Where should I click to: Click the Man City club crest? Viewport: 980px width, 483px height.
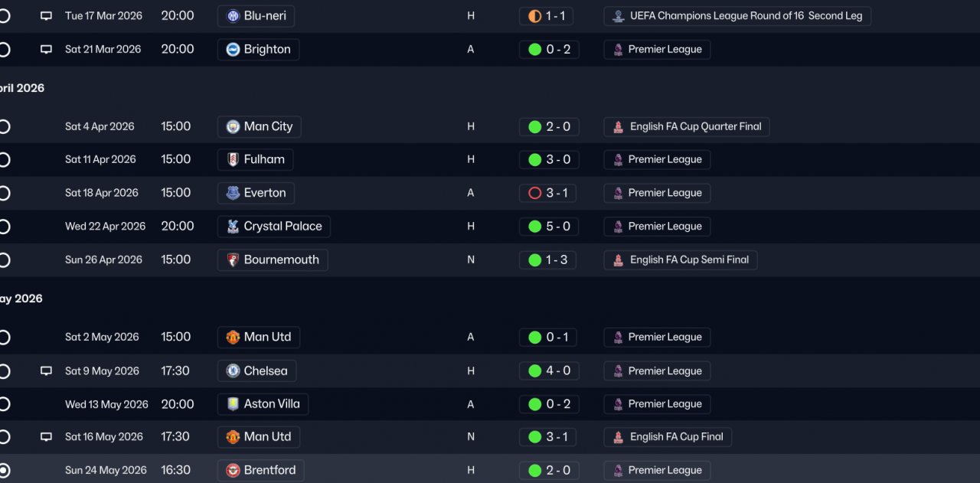pos(233,127)
